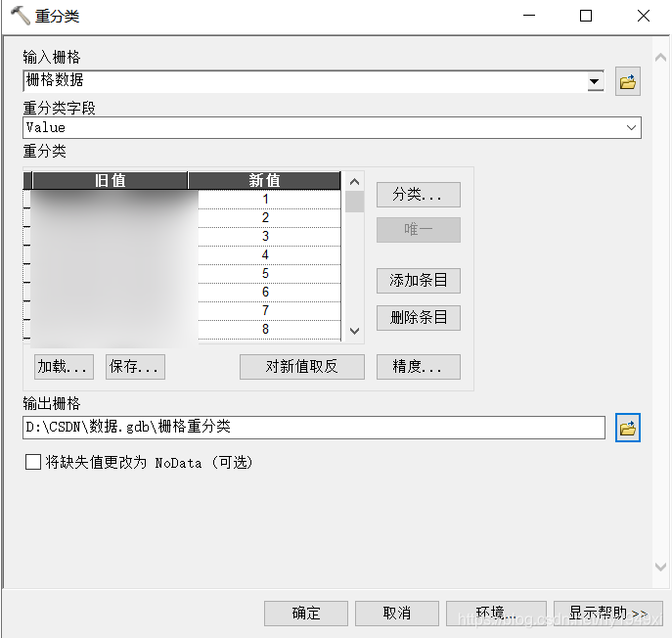Select the 旧值 column header
This screenshot has width=672, height=638.
pos(111,180)
